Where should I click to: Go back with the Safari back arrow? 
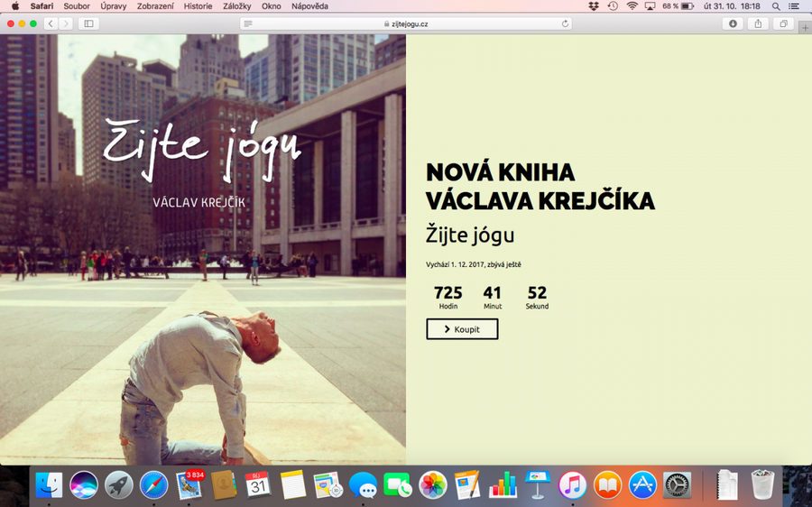(x=51, y=23)
